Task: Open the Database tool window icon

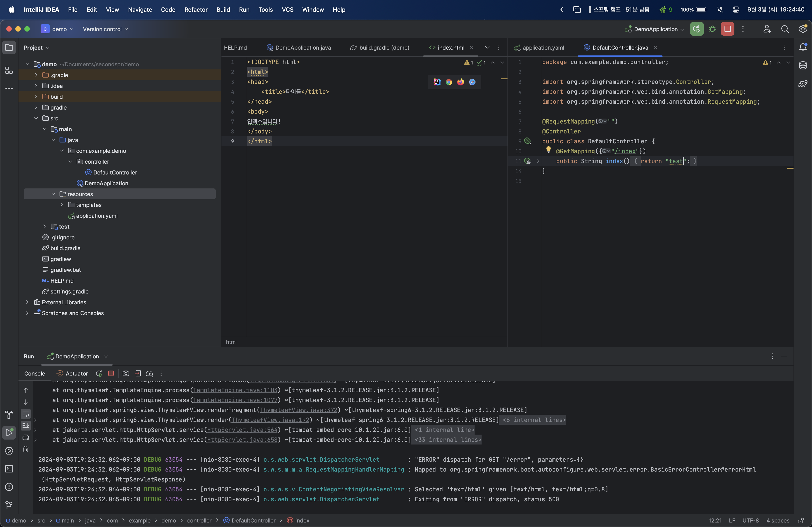Action: [x=803, y=65]
